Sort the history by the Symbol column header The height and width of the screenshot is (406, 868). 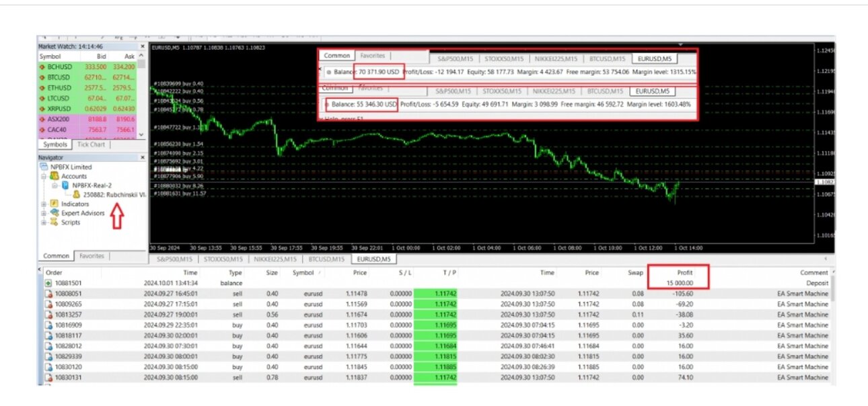(303, 273)
